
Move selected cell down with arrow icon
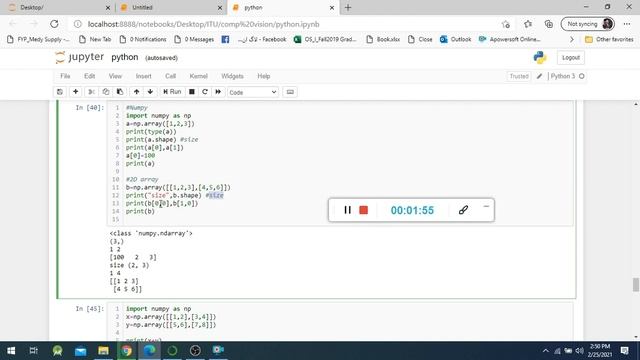pos(150,92)
